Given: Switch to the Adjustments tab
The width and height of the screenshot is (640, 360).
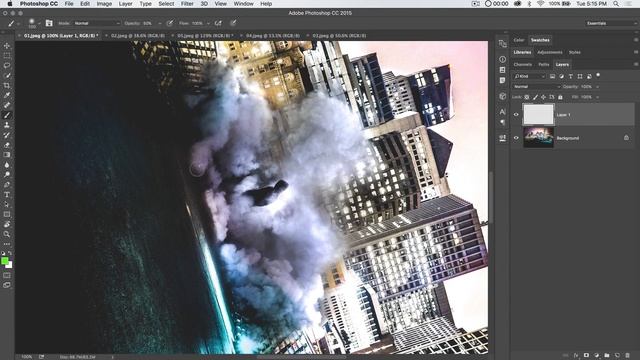Looking at the screenshot, I should pos(549,52).
